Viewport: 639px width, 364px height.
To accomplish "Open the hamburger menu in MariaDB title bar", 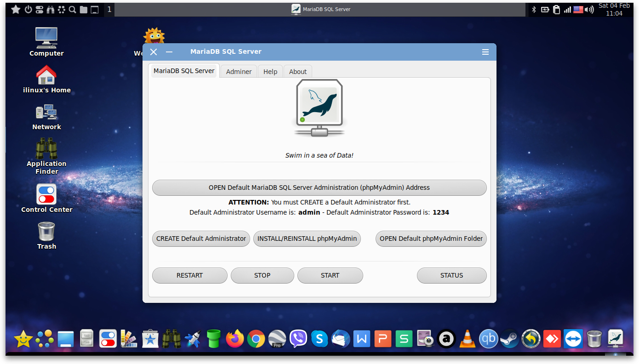I will pos(485,52).
